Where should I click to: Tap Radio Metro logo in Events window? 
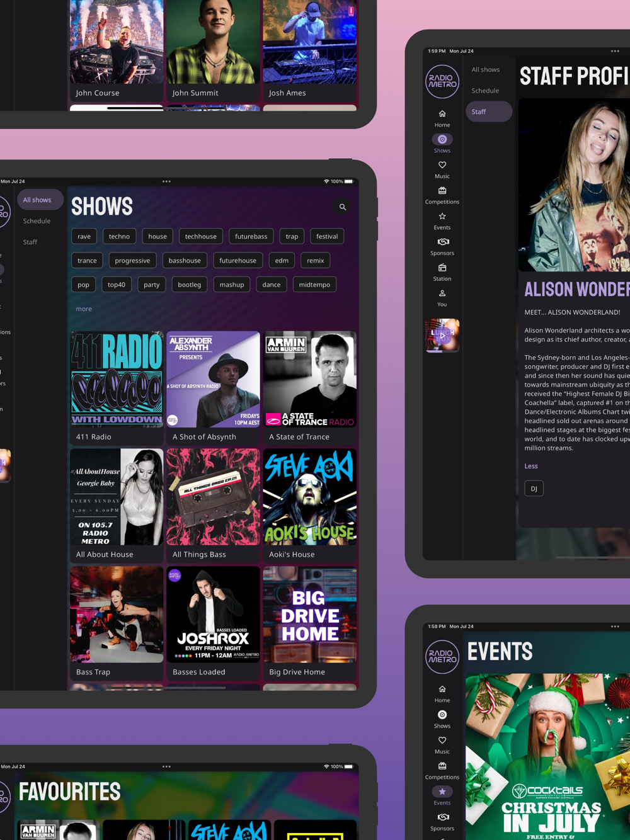442,656
